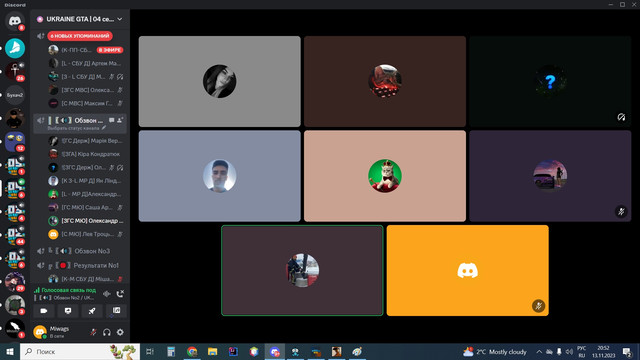Select user [С МВС] Максим in voice list

coord(85,103)
